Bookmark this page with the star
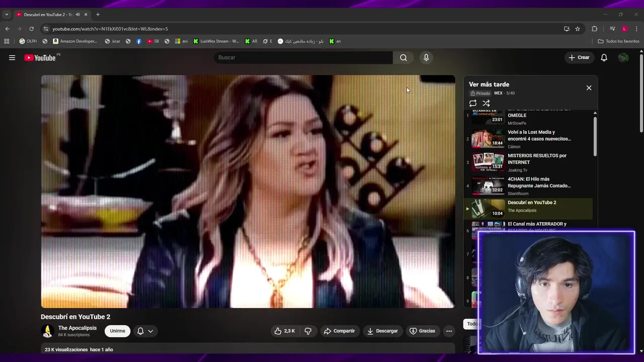Screen dimensions: 644x362 coord(578,29)
